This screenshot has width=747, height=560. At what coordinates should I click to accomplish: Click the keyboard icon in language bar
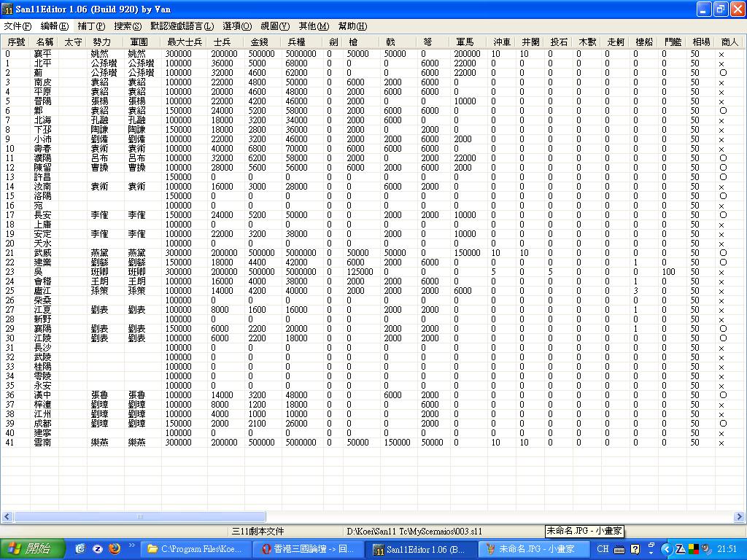[619, 549]
